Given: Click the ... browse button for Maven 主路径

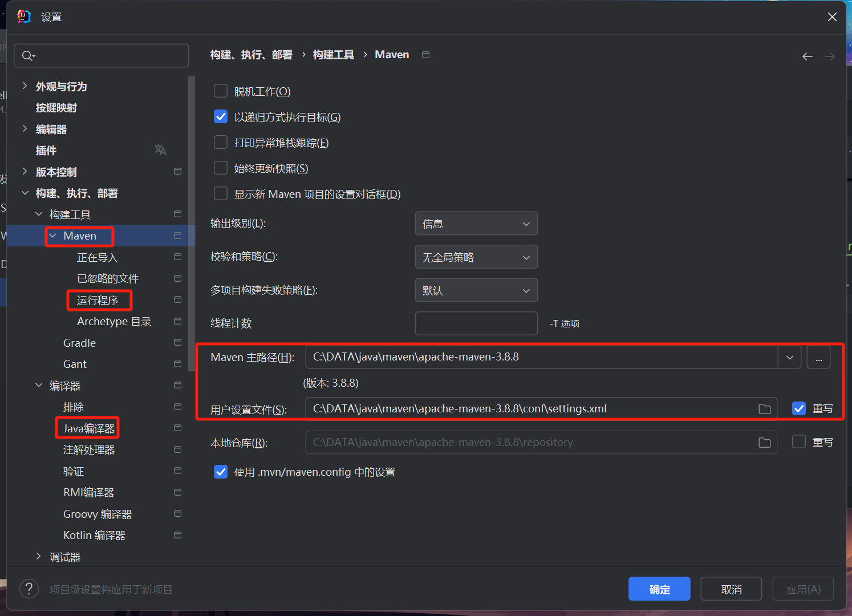Looking at the screenshot, I should (x=818, y=357).
